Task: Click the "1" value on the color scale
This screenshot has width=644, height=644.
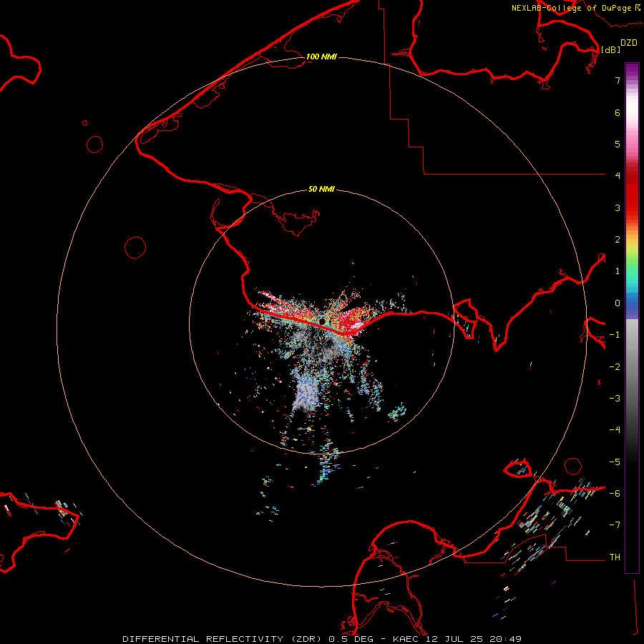Action: [x=618, y=271]
